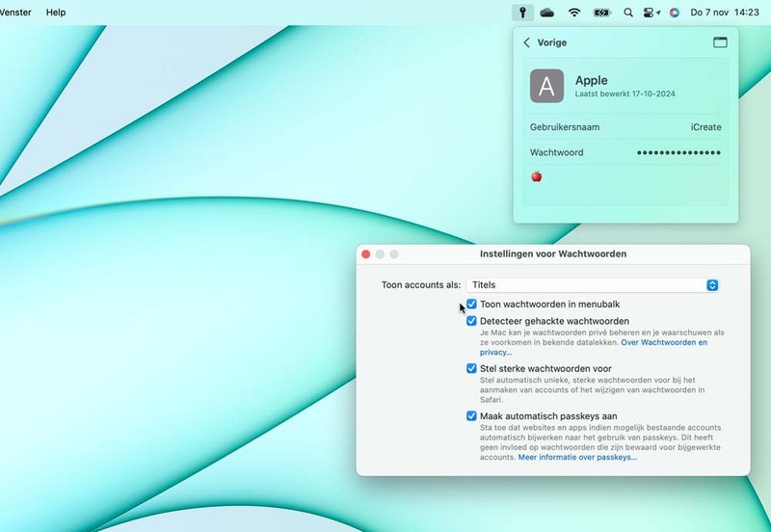Open the Venster menu
The image size is (771, 532).
15,13
